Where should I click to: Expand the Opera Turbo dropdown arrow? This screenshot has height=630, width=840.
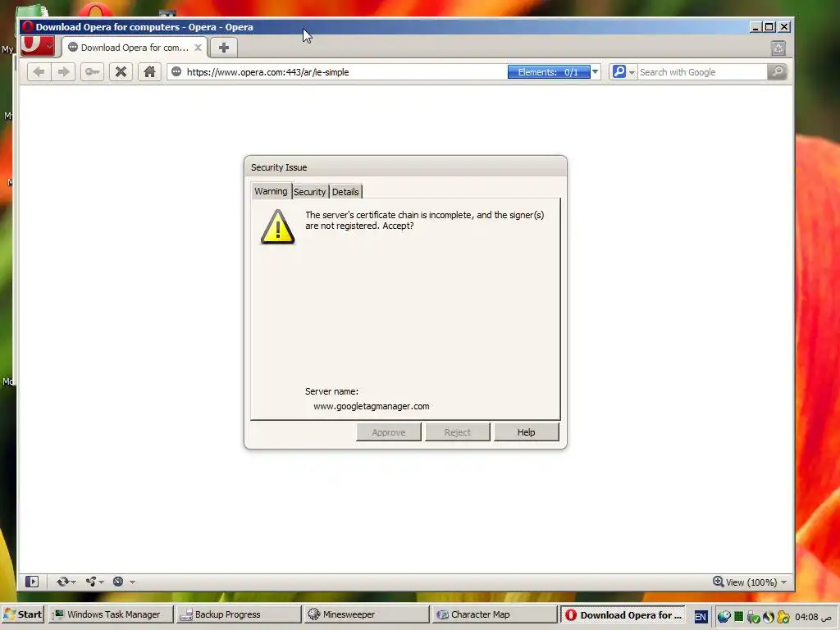(x=132, y=582)
